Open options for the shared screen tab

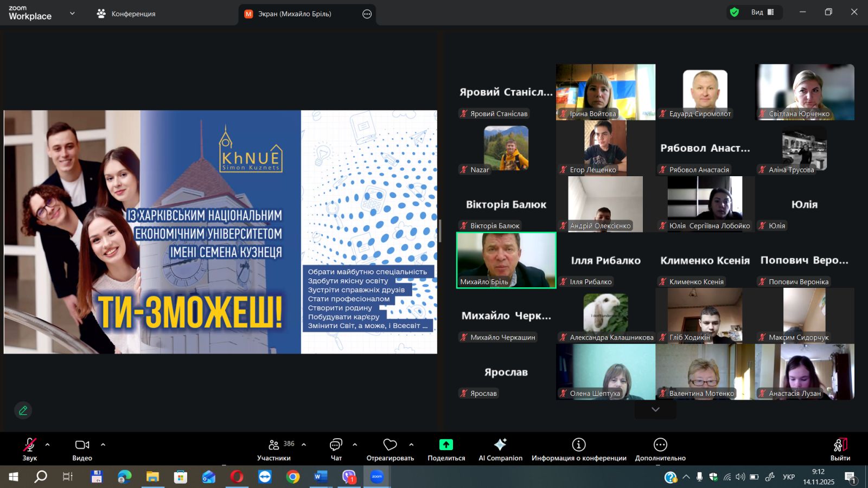coord(367,14)
